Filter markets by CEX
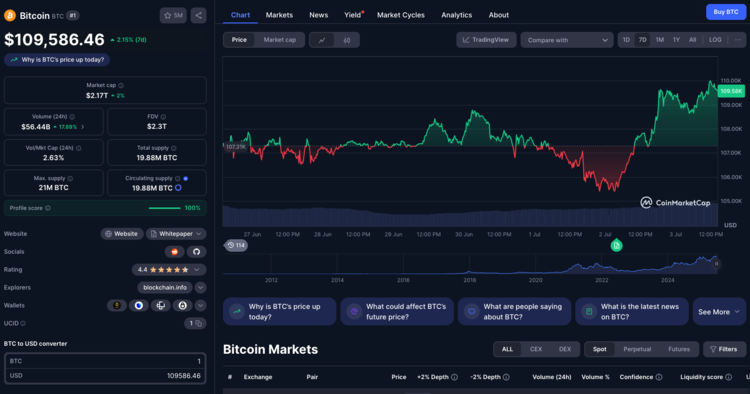The image size is (750, 394). click(x=536, y=350)
